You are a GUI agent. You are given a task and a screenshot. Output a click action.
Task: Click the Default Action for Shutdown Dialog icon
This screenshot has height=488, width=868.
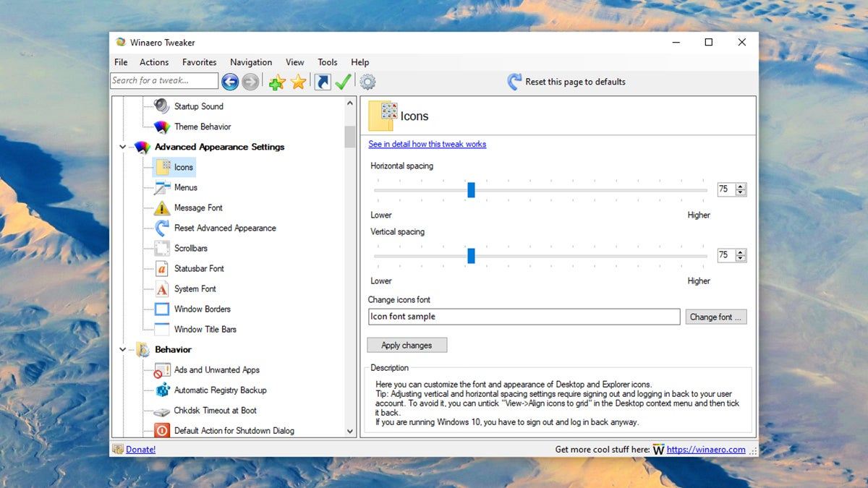point(162,430)
